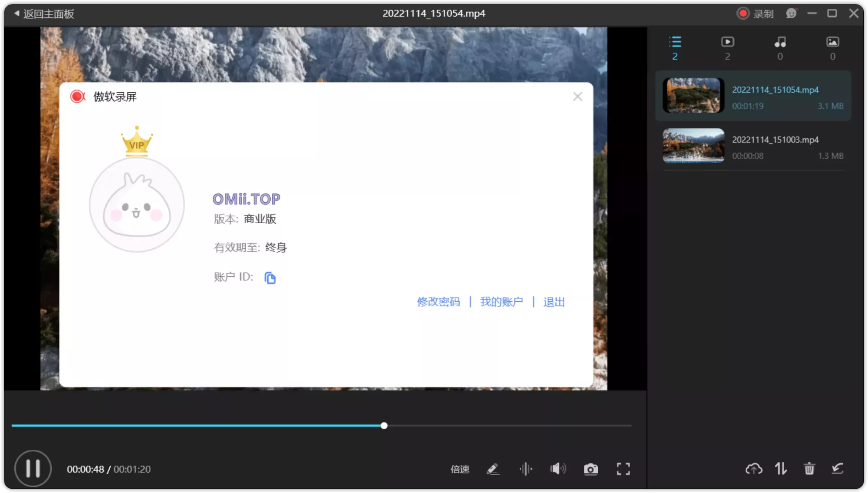The image size is (868, 493).
Task: Mute the speaker volume
Action: (558, 468)
